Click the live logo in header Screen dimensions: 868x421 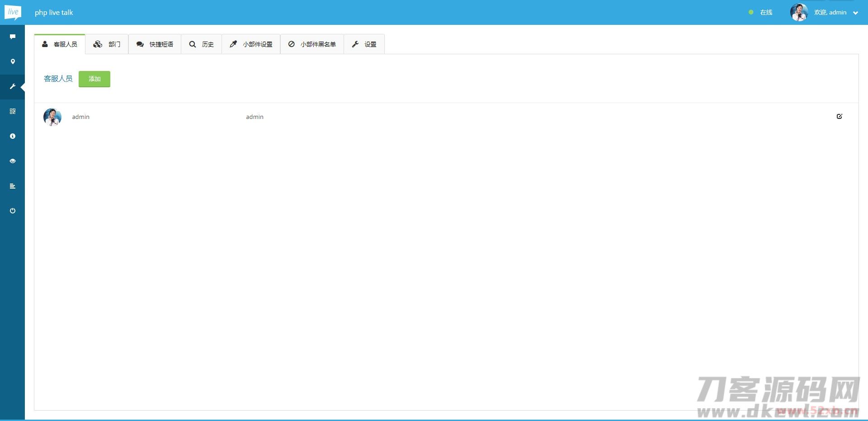pyautogui.click(x=13, y=12)
